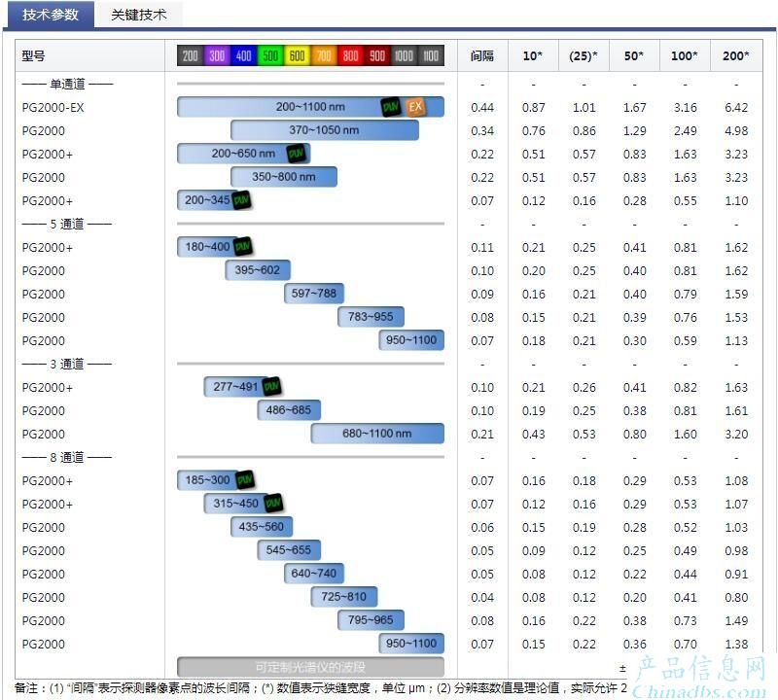Click the orange EX badge icon
The height and width of the screenshot is (700, 778).
pos(416,107)
